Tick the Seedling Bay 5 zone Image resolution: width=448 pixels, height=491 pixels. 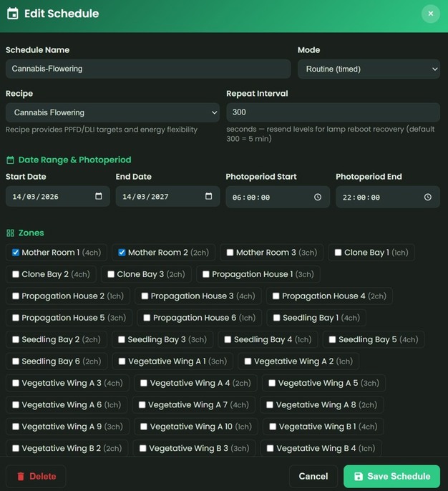332,339
